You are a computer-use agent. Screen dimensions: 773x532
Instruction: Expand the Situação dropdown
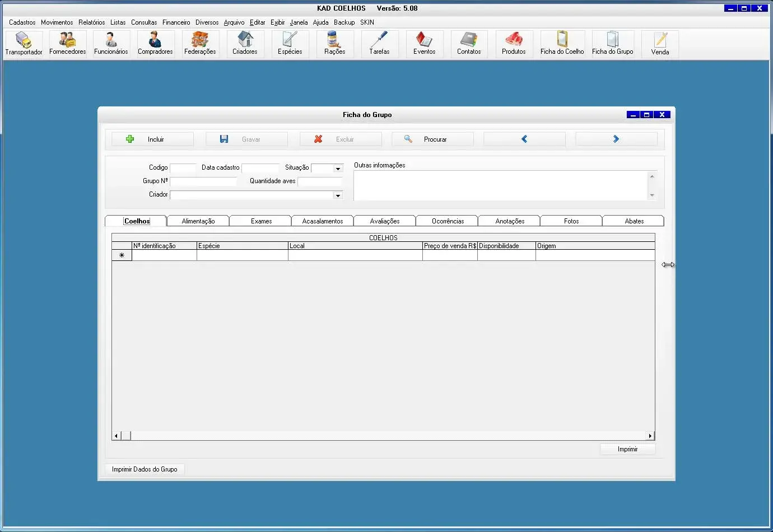click(x=338, y=169)
